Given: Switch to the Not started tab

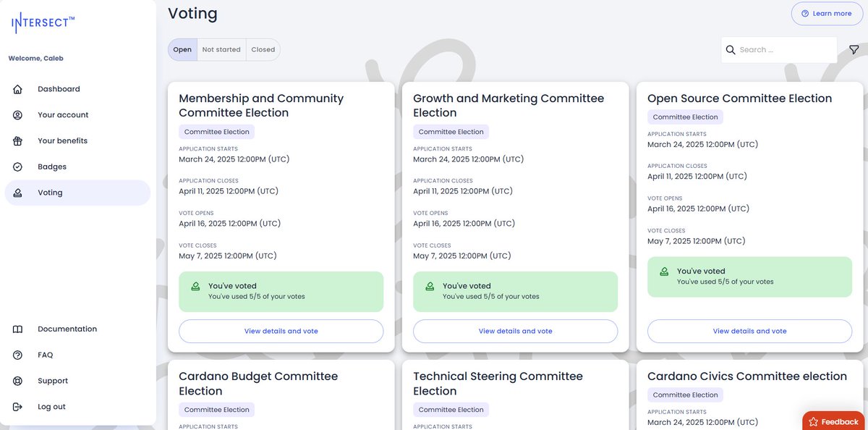Looking at the screenshot, I should tap(221, 50).
